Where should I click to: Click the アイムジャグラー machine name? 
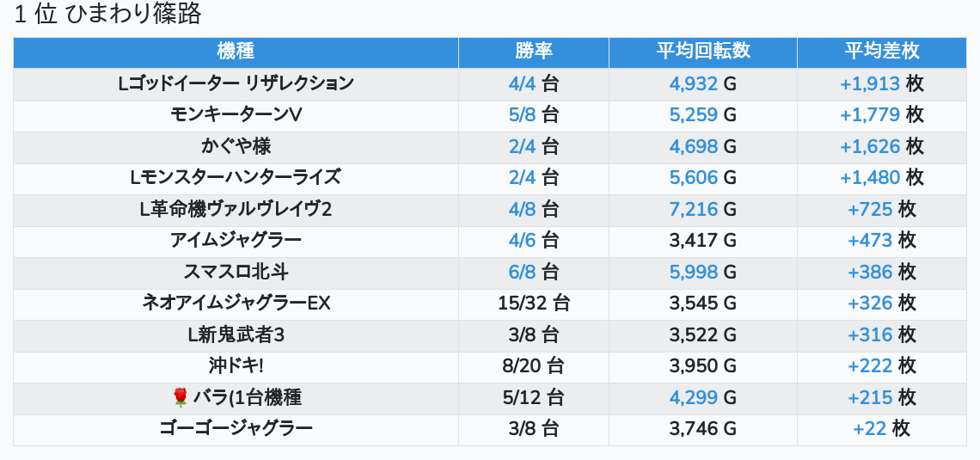[x=236, y=241]
